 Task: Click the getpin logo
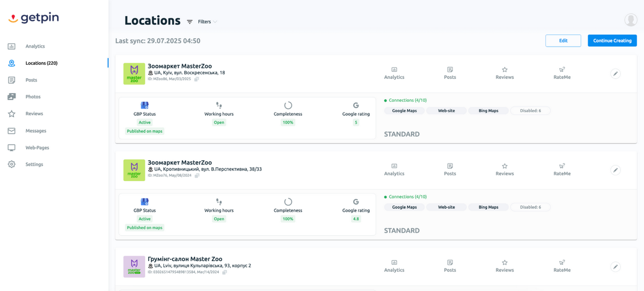[33, 18]
